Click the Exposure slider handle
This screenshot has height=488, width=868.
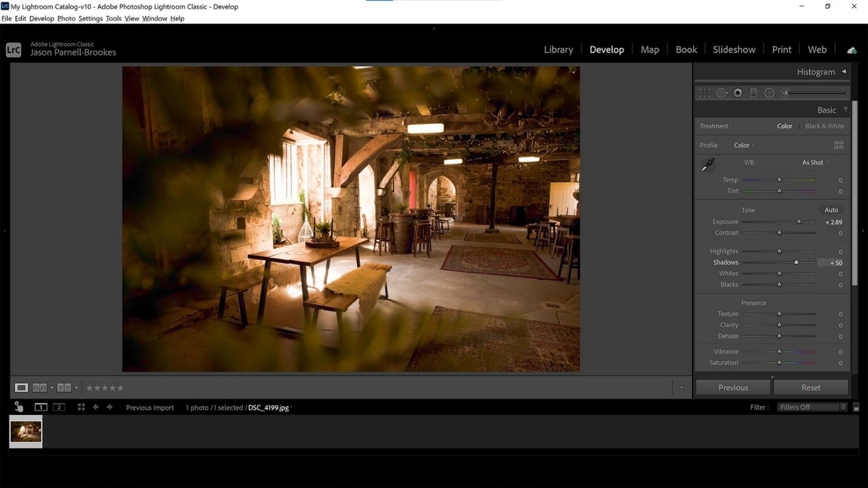(x=799, y=222)
